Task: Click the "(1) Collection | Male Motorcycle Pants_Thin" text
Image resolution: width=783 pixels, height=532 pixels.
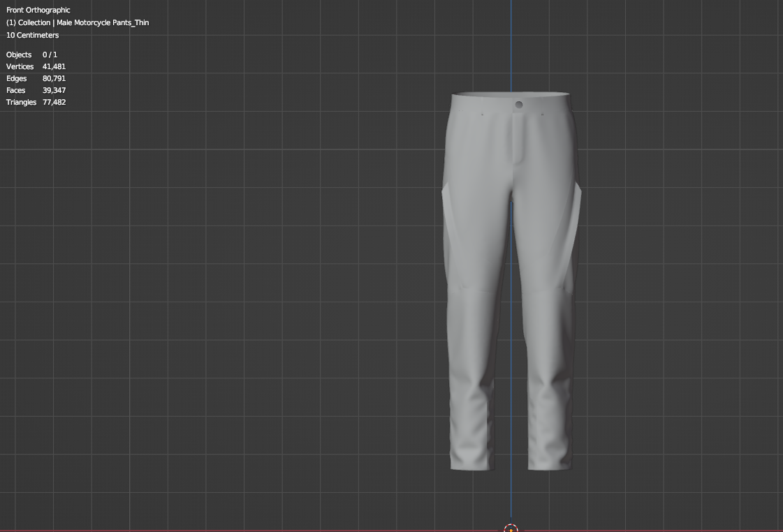Action: (x=78, y=22)
